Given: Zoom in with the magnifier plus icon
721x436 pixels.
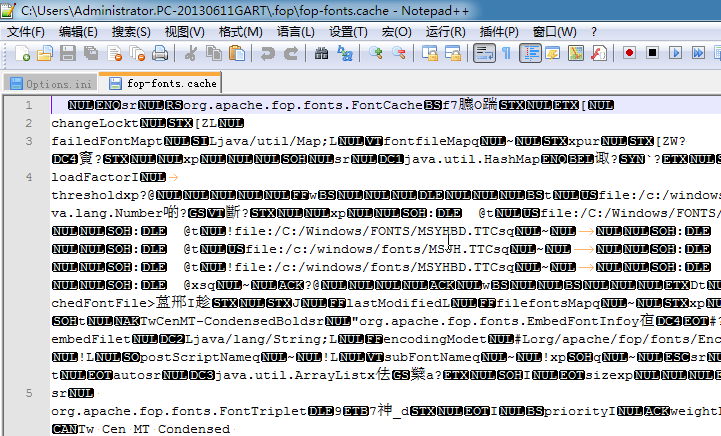Looking at the screenshot, I should 376,53.
